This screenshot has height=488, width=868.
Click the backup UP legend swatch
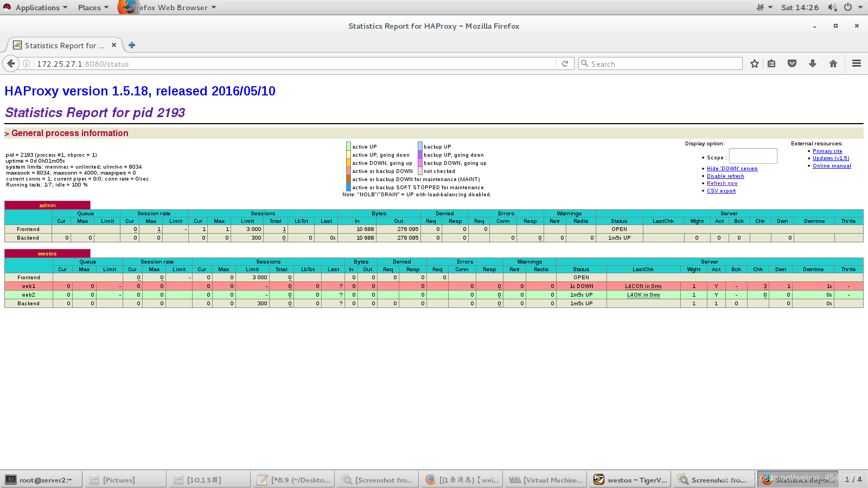coord(420,146)
